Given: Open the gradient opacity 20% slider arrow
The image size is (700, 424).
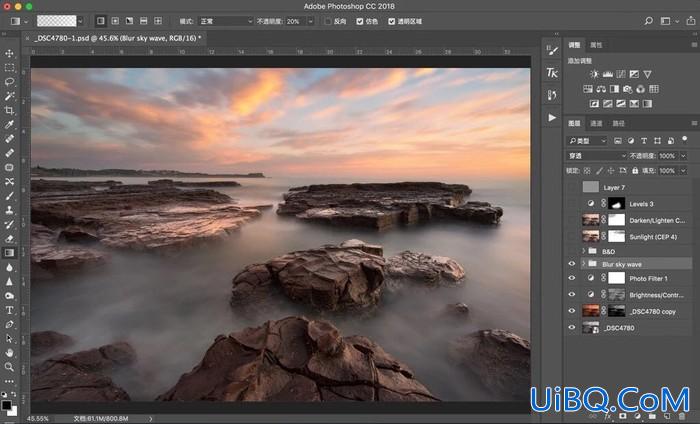Looking at the screenshot, I should click(311, 21).
